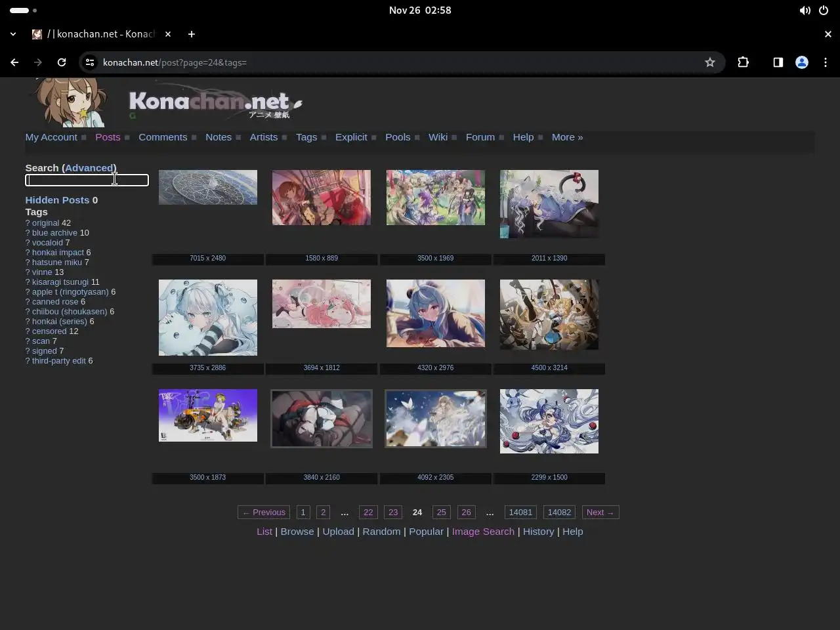Image resolution: width=840 pixels, height=630 pixels.
Task: Open Forum navigation item
Action: tap(480, 137)
